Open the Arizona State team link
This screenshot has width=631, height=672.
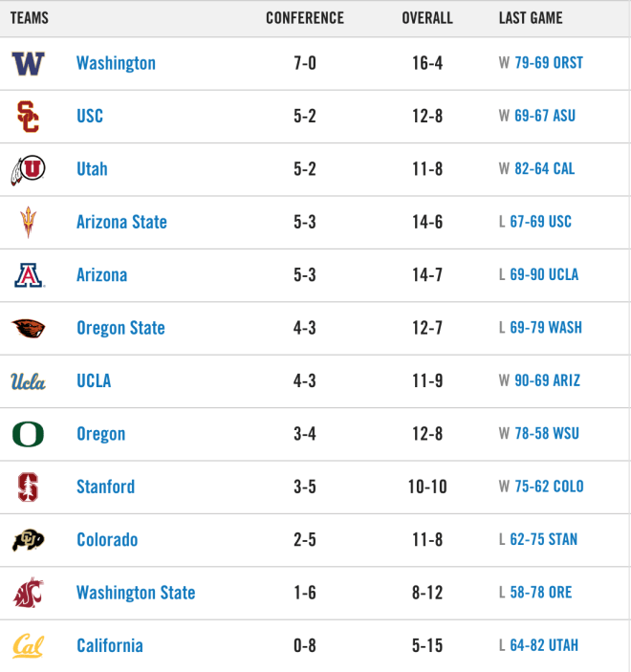point(121,222)
